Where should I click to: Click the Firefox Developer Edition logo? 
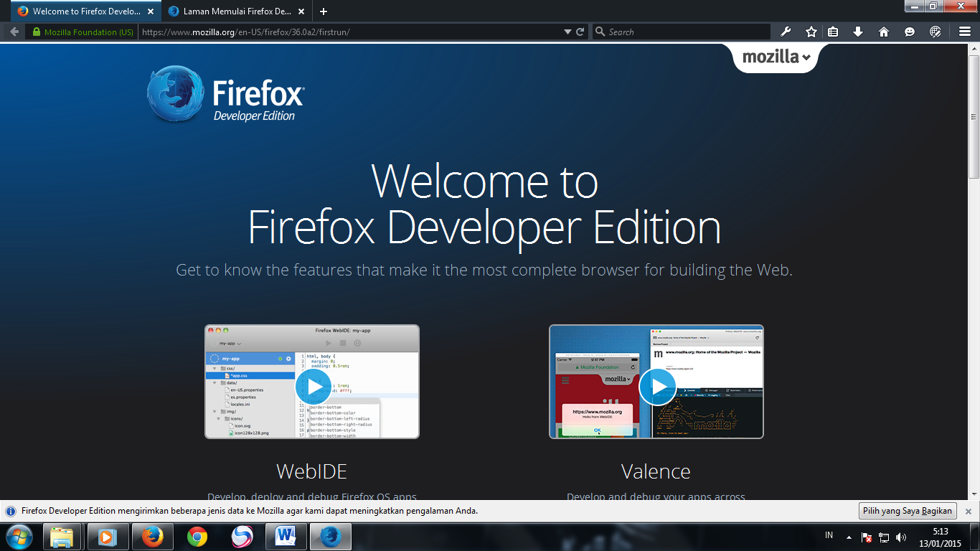tap(226, 94)
